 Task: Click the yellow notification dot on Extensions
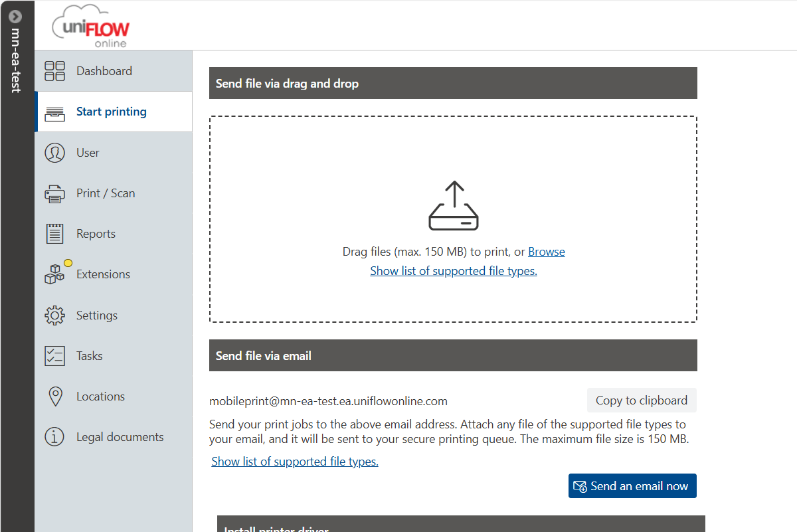coord(68,263)
